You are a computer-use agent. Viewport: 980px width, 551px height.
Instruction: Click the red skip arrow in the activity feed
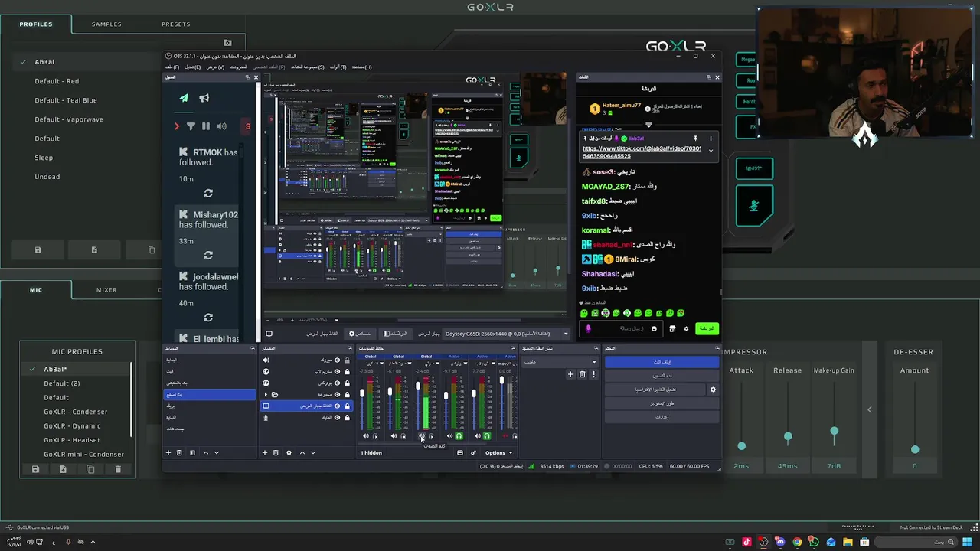(177, 126)
